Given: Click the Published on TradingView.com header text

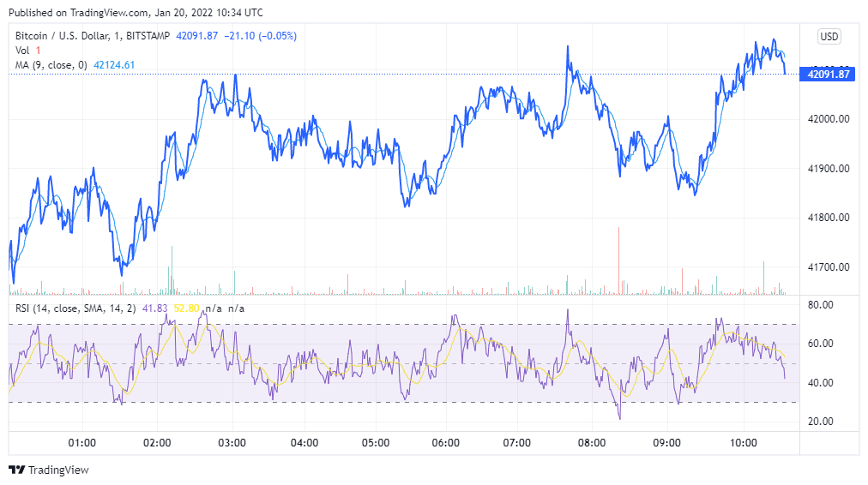Looking at the screenshot, I should pos(136,12).
